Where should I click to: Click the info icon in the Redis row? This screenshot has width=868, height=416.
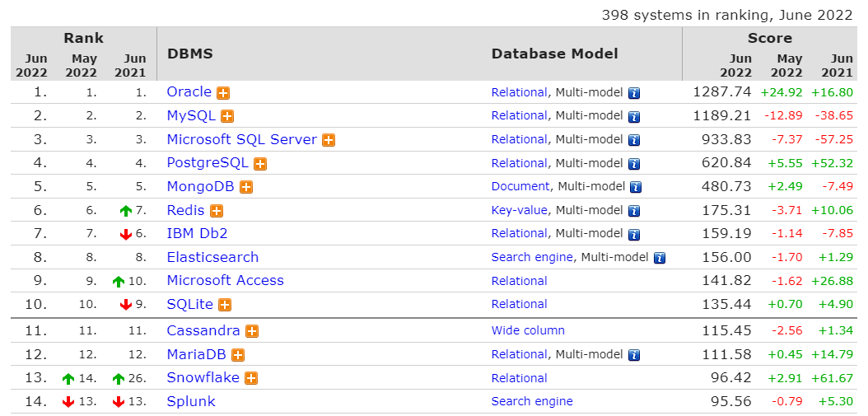click(634, 211)
